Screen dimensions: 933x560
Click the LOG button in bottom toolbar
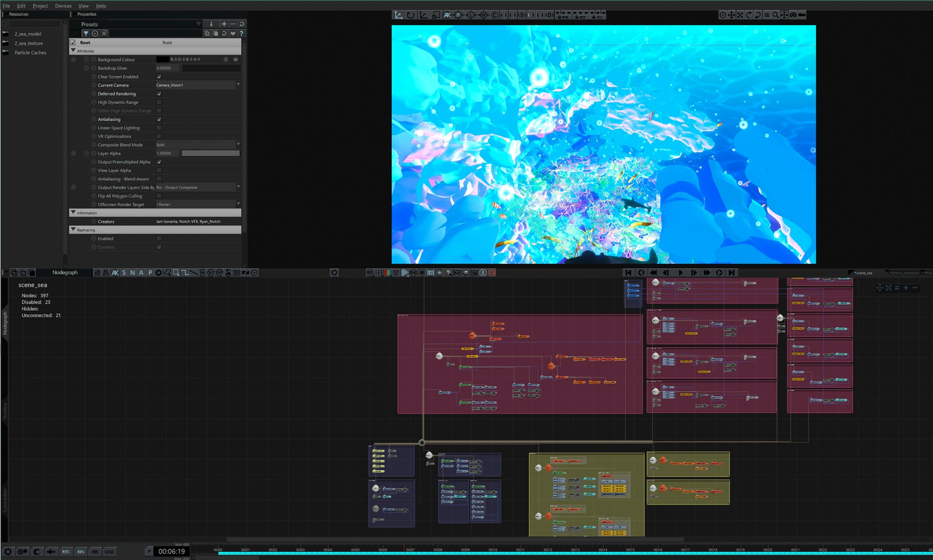109,552
